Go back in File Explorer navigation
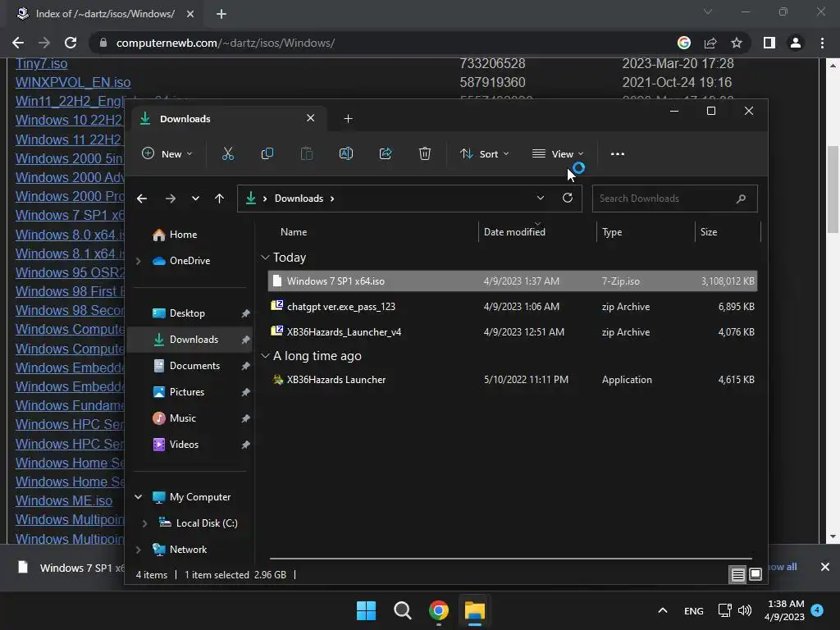This screenshot has width=840, height=630. [x=142, y=199]
